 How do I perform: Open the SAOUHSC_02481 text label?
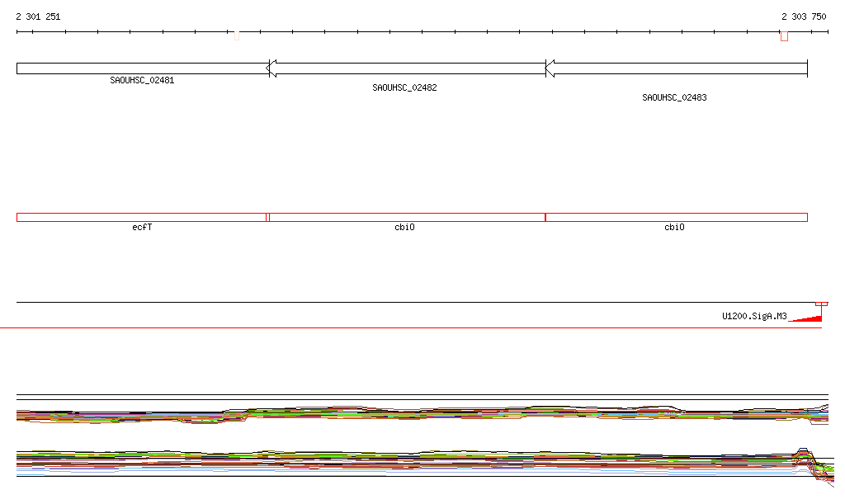coord(142,80)
